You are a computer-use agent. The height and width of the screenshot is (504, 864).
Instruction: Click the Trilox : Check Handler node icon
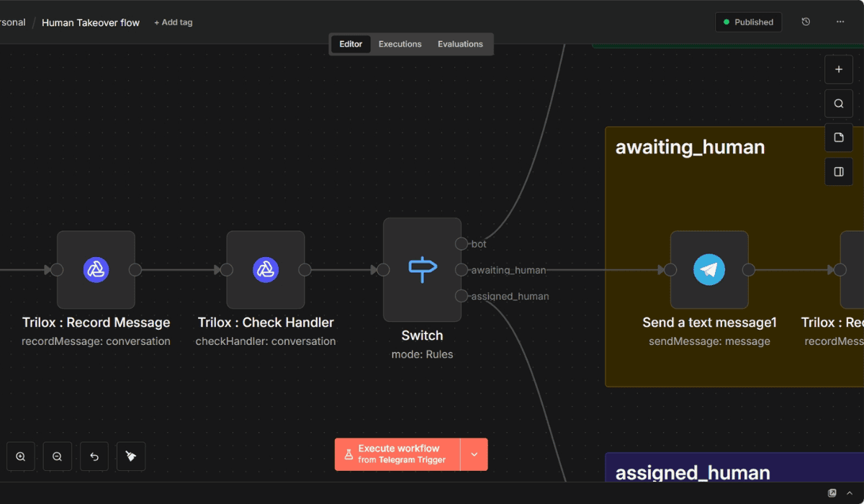point(266,269)
